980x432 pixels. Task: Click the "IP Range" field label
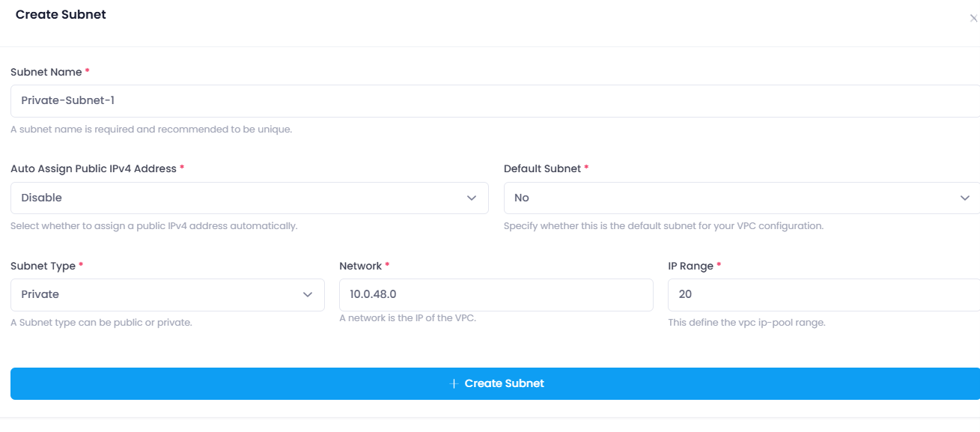click(x=690, y=266)
